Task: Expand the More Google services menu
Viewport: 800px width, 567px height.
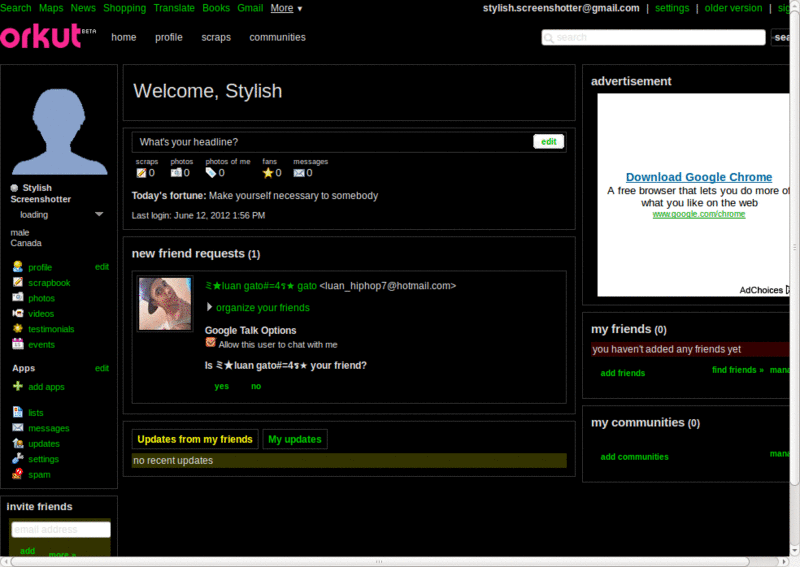Action: (x=286, y=8)
